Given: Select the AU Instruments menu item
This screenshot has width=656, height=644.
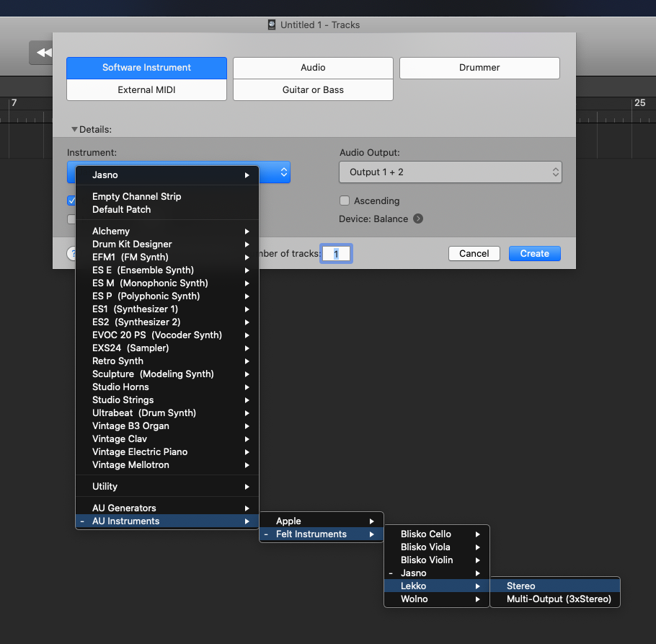Looking at the screenshot, I should [167, 521].
